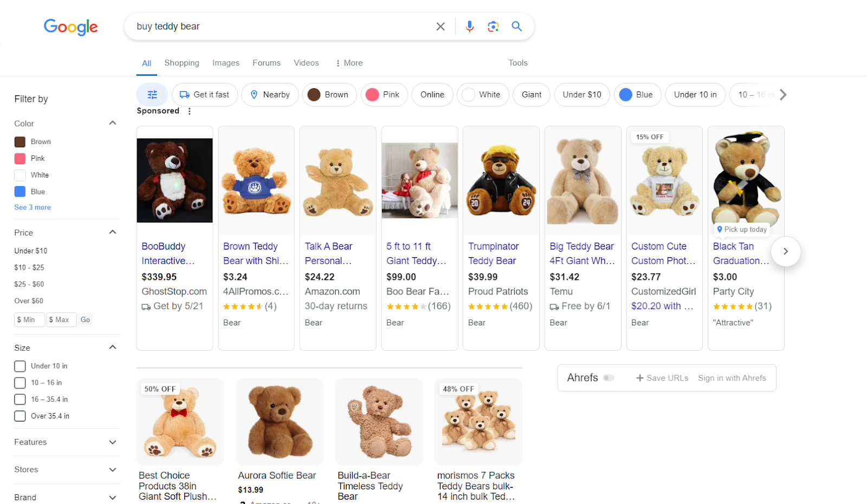Open BooBuddy Interactive bear thumbnail
867x504 pixels.
[x=174, y=180]
